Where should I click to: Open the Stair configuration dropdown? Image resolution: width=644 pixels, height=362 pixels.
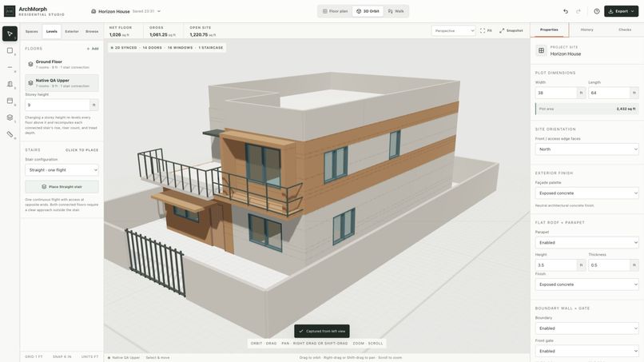(62, 170)
